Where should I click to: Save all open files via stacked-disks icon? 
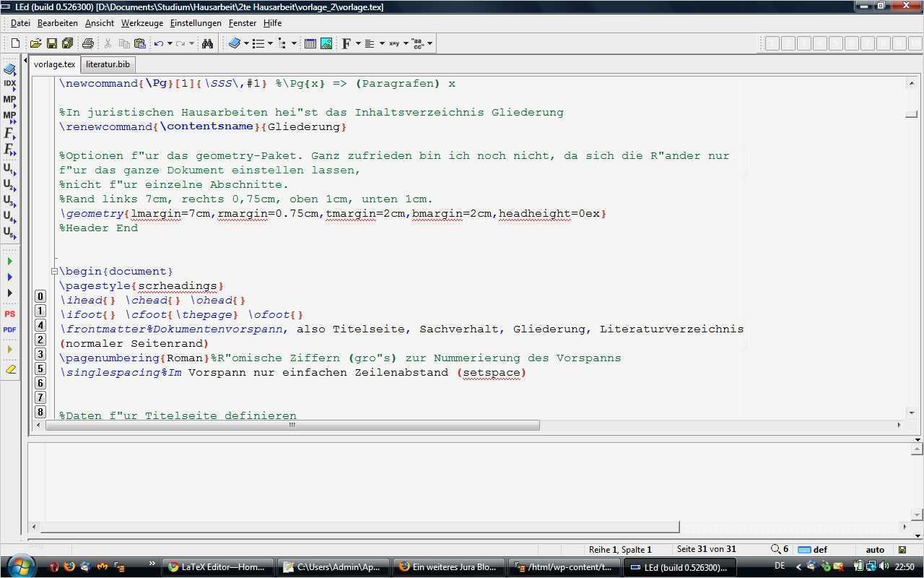click(67, 43)
